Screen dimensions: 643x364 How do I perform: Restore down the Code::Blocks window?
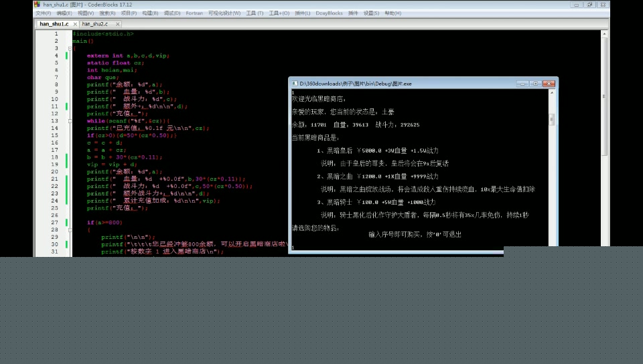pyautogui.click(x=589, y=4)
